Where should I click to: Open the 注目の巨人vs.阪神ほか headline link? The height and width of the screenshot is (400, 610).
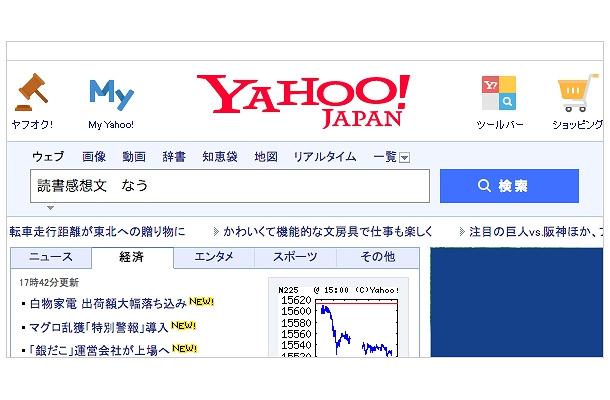pos(536,232)
